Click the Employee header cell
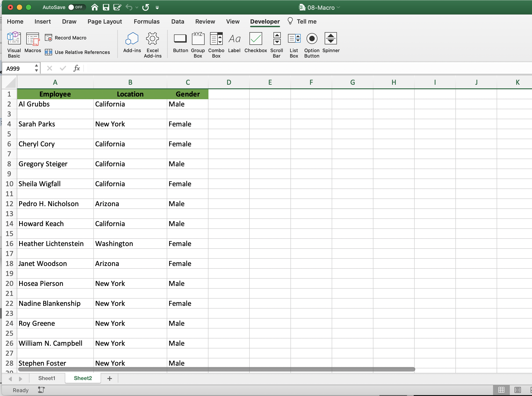 (55, 94)
